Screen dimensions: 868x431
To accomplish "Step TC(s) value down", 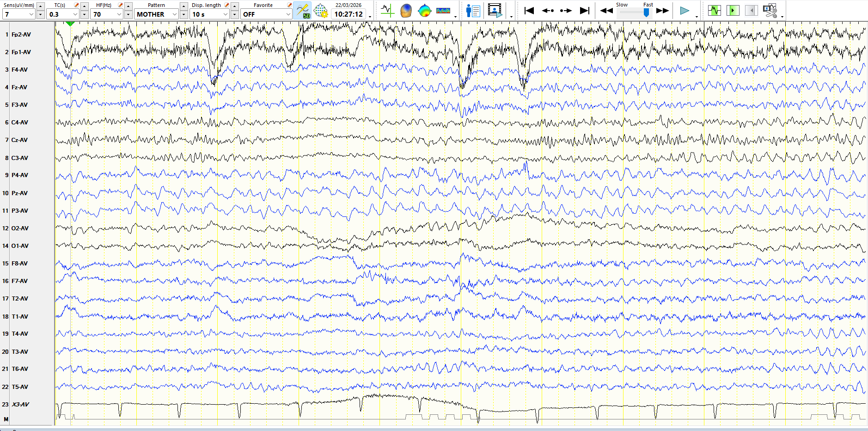I will click(x=85, y=14).
